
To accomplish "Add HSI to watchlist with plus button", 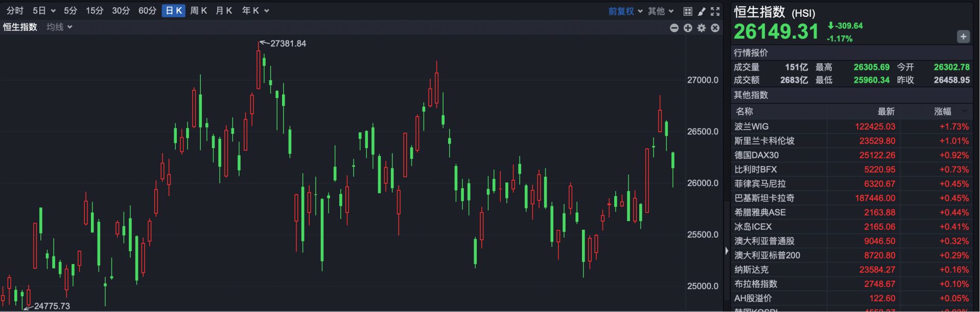I will pyautogui.click(x=963, y=37).
